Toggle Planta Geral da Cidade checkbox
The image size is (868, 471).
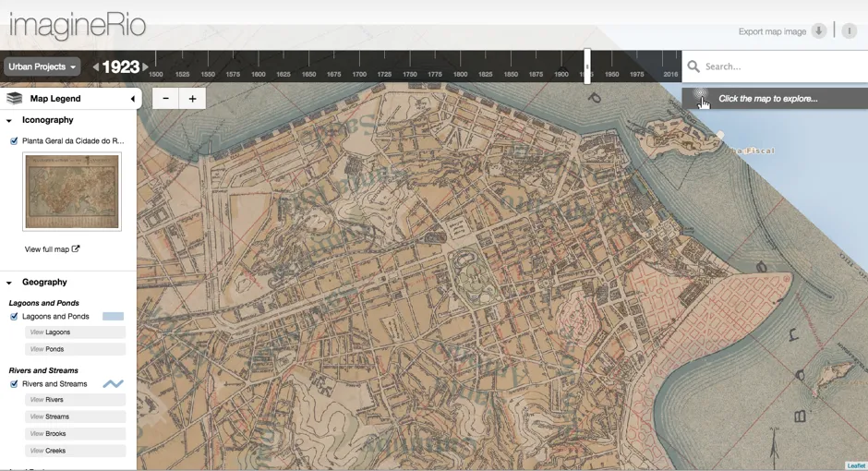coord(14,140)
